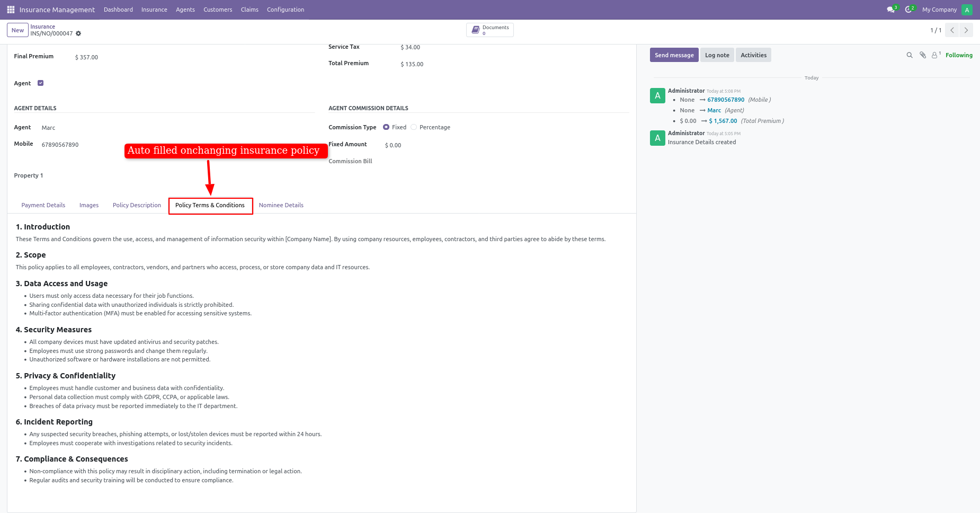
Task: Click 'Insurance Details created' message
Action: click(x=702, y=142)
